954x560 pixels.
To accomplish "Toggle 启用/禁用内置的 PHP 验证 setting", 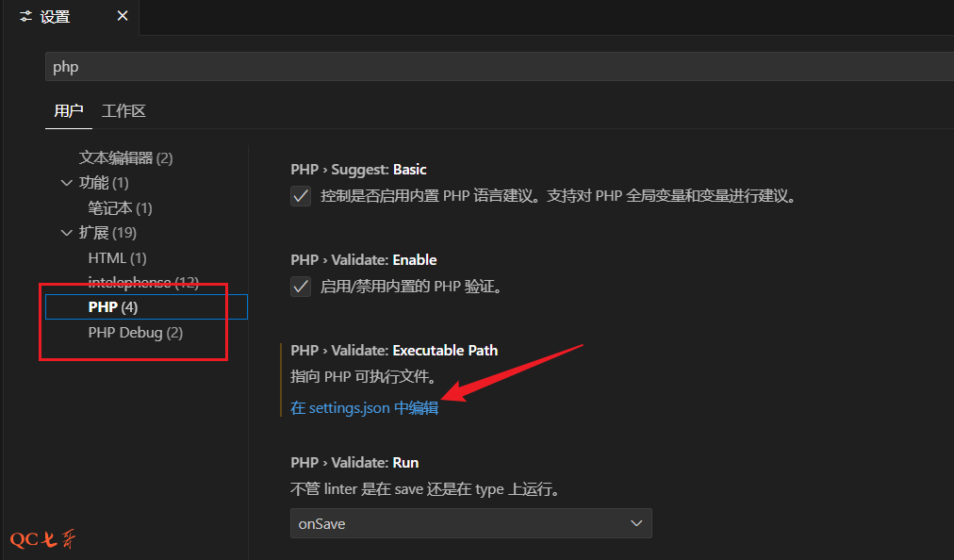I will point(300,286).
